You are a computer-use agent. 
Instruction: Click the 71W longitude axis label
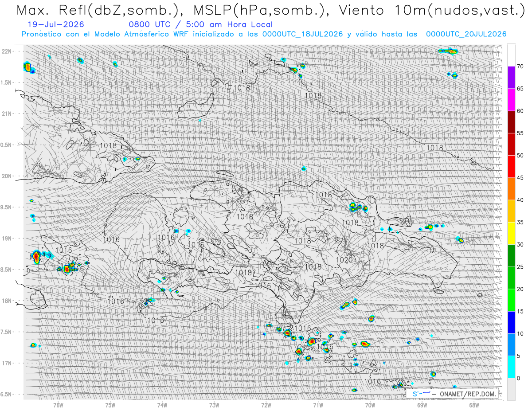tap(318, 404)
